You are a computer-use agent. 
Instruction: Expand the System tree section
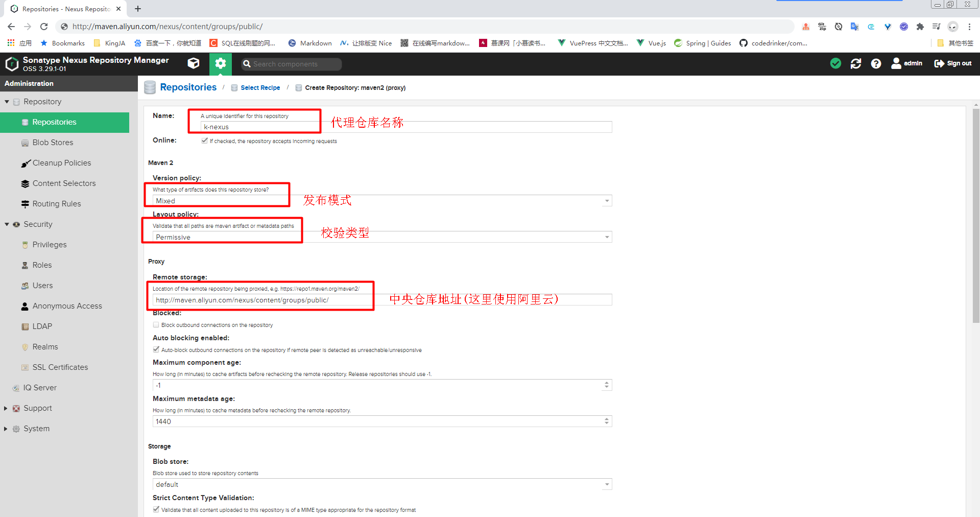(6, 429)
